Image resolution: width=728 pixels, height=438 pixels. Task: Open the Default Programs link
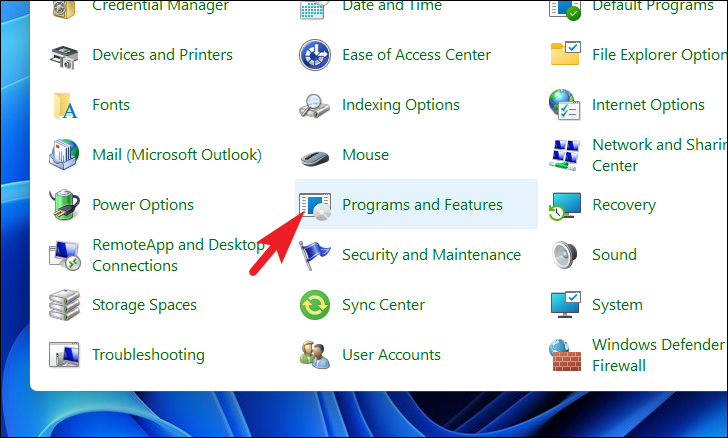click(x=653, y=6)
